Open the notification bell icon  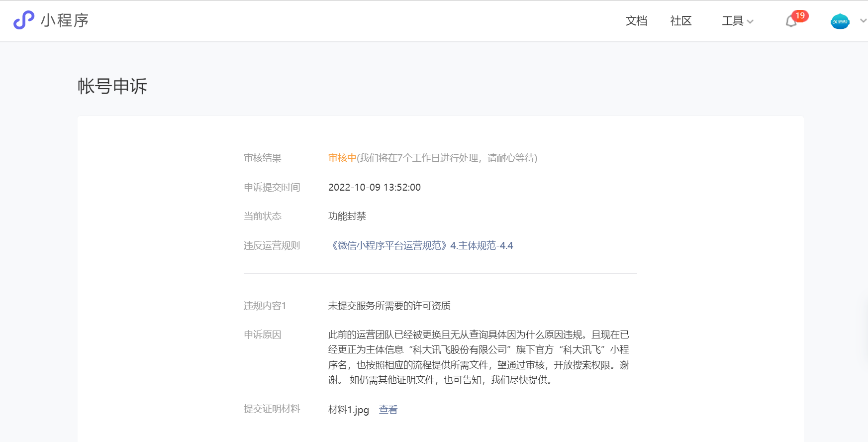pos(791,21)
